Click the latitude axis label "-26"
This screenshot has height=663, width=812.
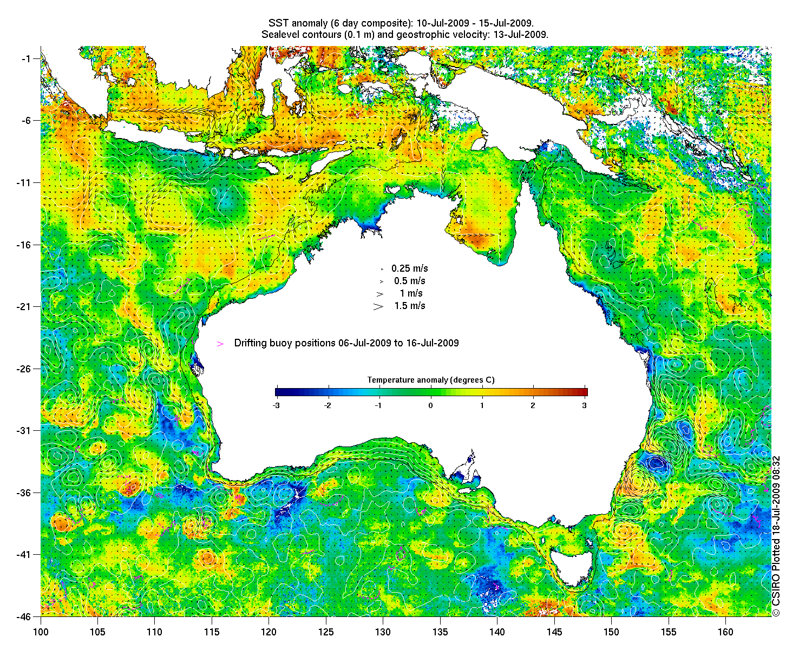click(24, 369)
